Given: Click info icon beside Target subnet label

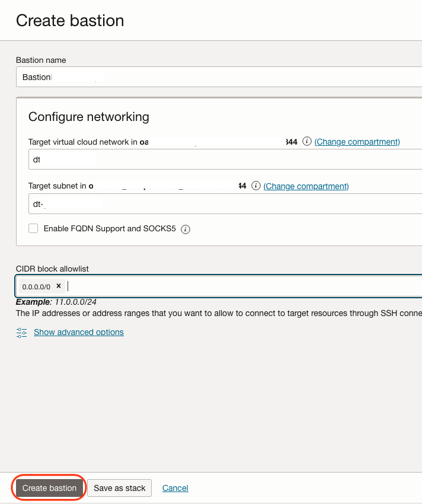Looking at the screenshot, I should 256,186.
